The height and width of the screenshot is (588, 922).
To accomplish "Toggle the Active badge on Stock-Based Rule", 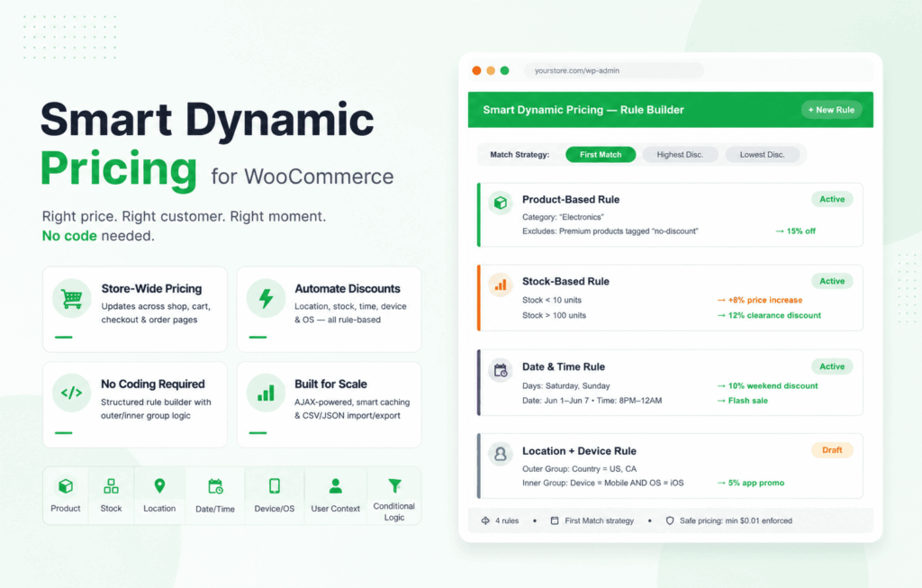I will pos(832,281).
